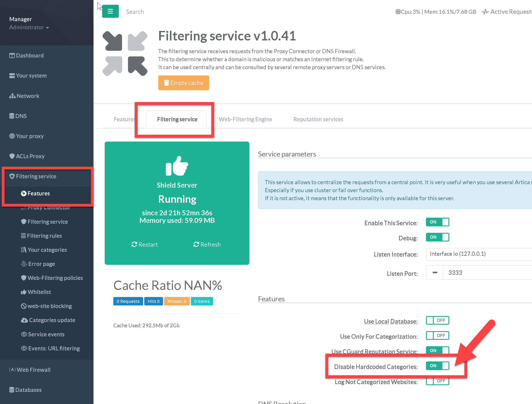Switch to Reputation services tab

[318, 119]
